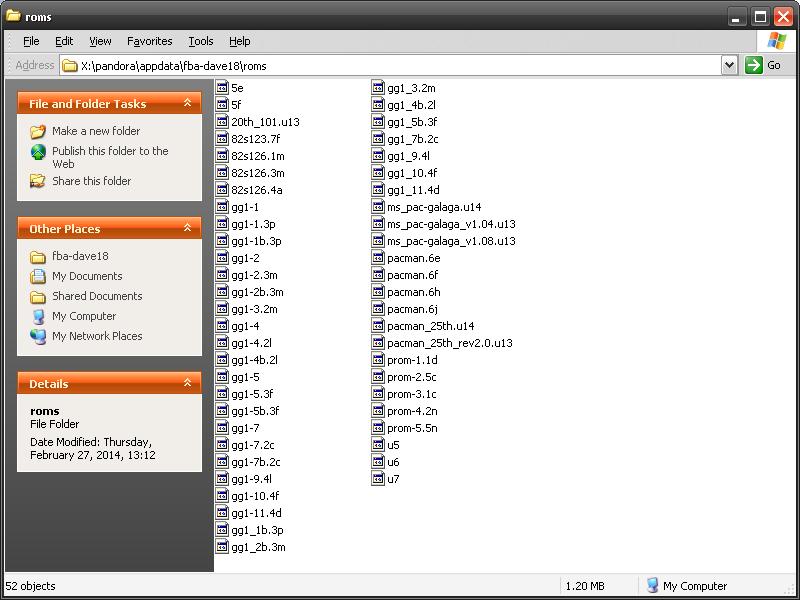This screenshot has height=600, width=800.
Task: Open the address bar dropdown
Action: [729, 65]
